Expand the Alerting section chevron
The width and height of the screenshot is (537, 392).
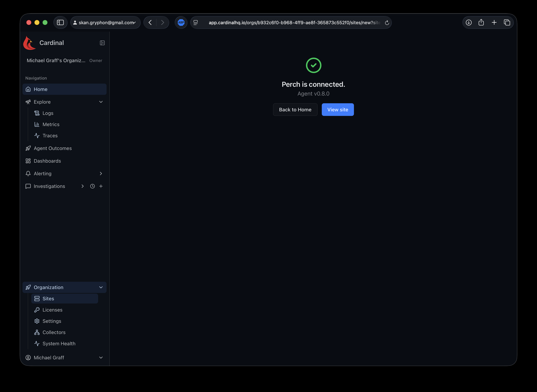(x=101, y=174)
